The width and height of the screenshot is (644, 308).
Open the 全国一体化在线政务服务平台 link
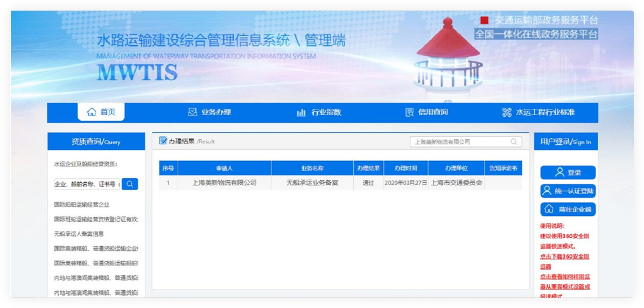[536, 34]
